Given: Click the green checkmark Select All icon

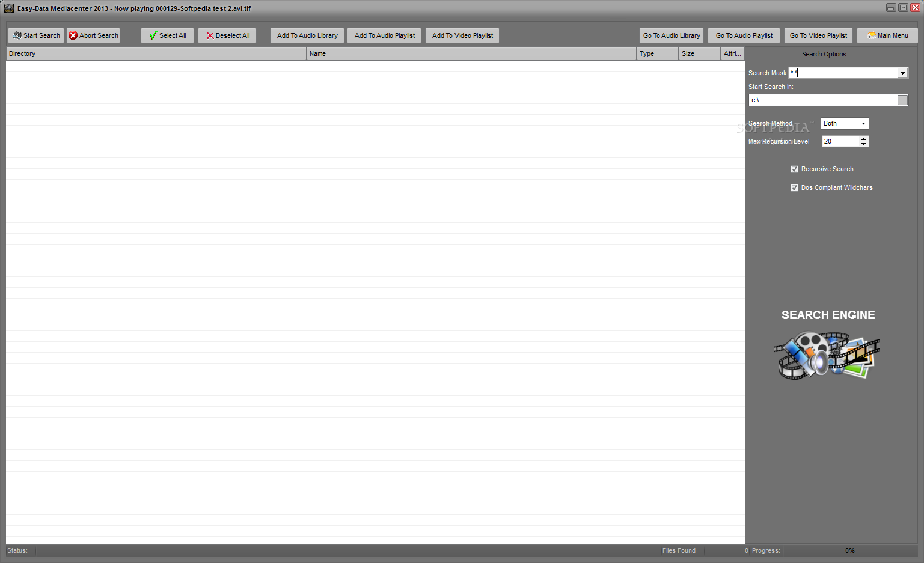Looking at the screenshot, I should coord(153,35).
